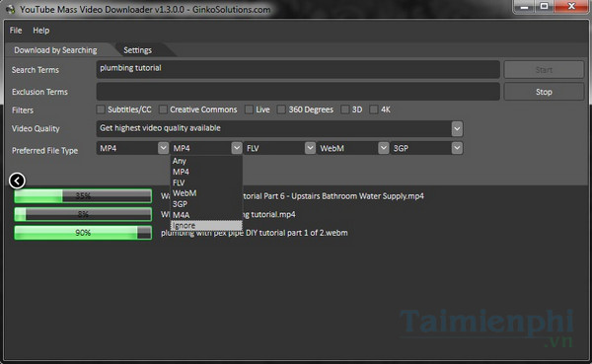
Task: Enable the Creative Commons filter checkbox
Action: click(x=163, y=109)
